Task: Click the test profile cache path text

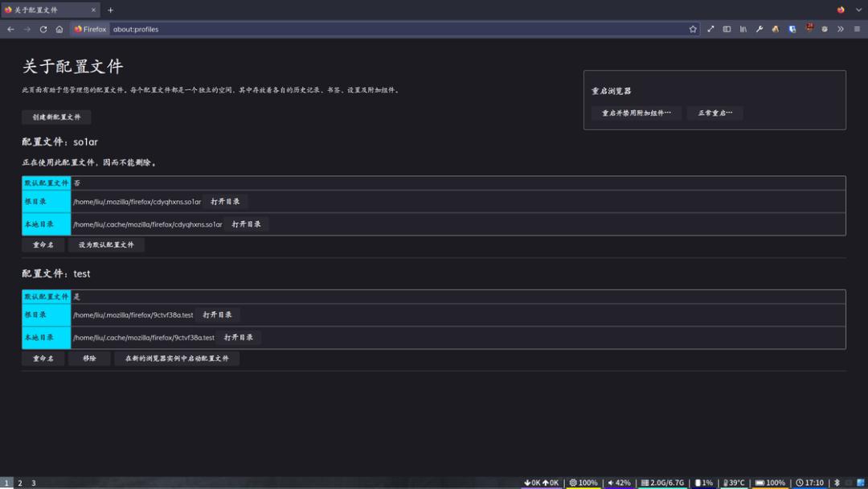Action: click(143, 337)
